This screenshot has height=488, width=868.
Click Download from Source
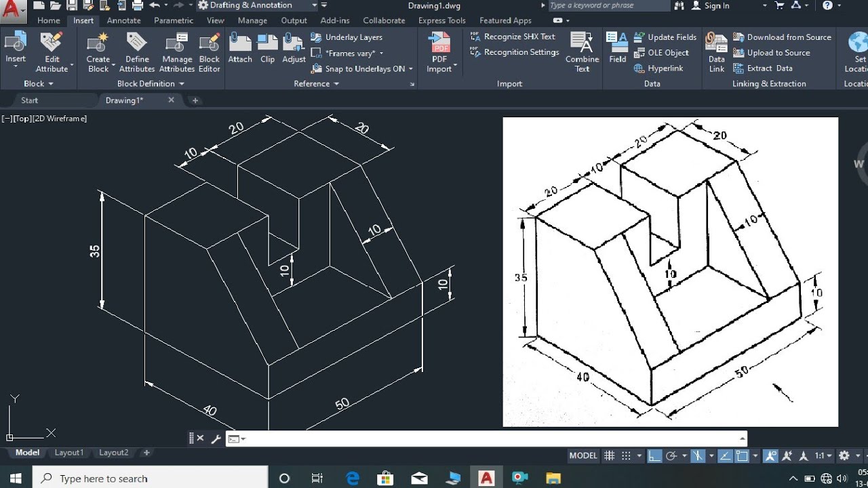(x=782, y=37)
